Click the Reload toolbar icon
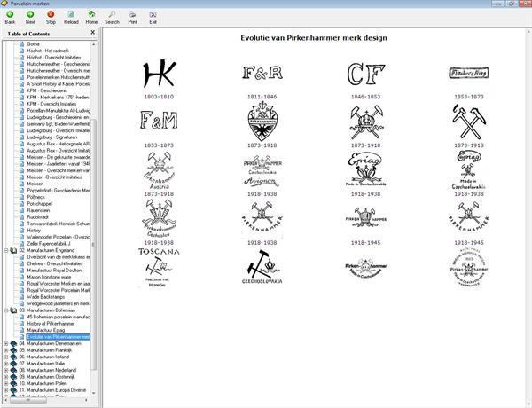The width and height of the screenshot is (532, 408). click(x=71, y=17)
